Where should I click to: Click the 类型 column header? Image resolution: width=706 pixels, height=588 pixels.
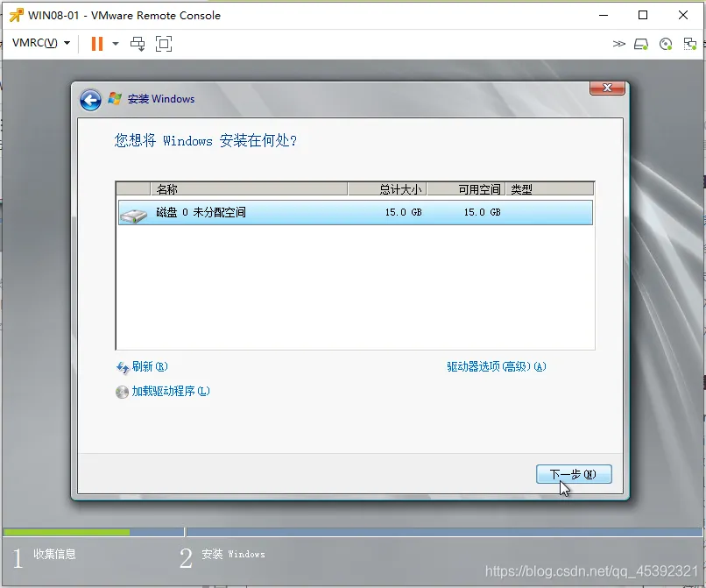click(549, 188)
